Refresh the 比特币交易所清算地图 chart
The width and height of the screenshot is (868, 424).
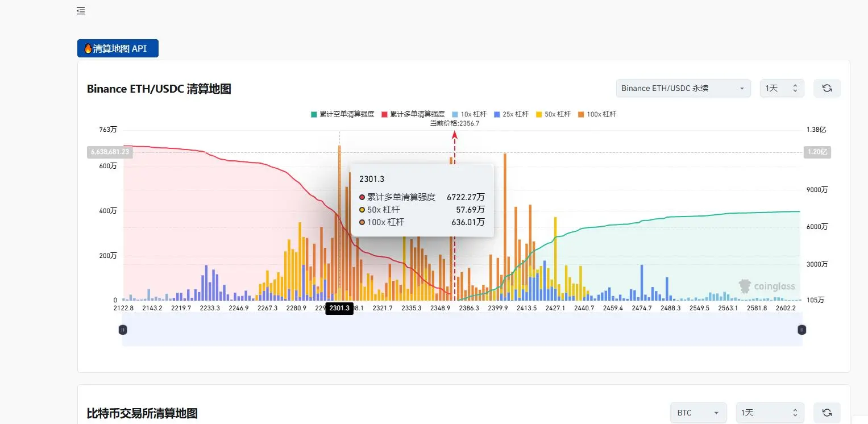(x=827, y=413)
